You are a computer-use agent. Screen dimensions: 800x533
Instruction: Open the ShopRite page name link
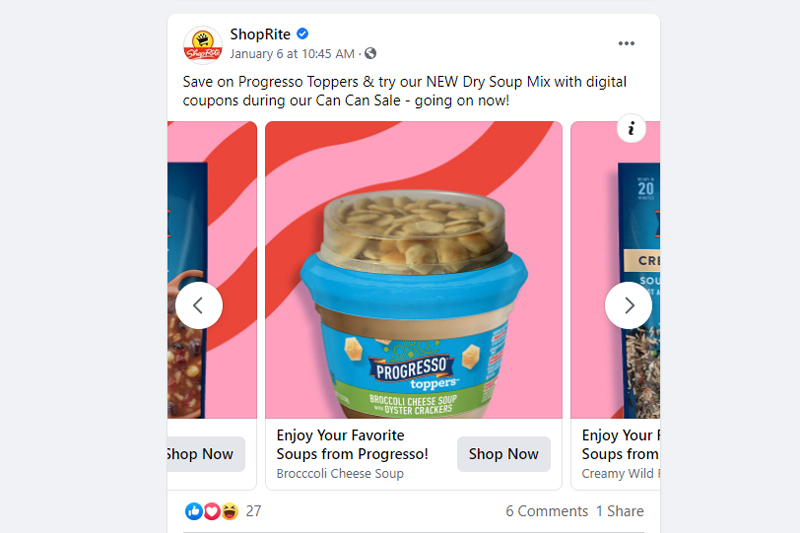pos(260,34)
